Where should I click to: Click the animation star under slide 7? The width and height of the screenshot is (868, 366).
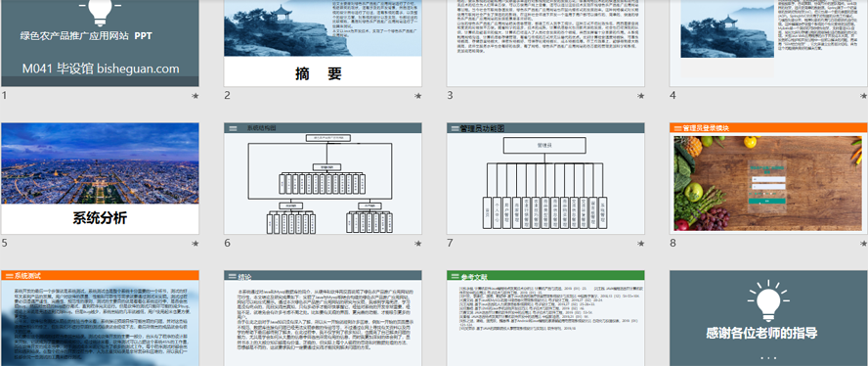640,244
